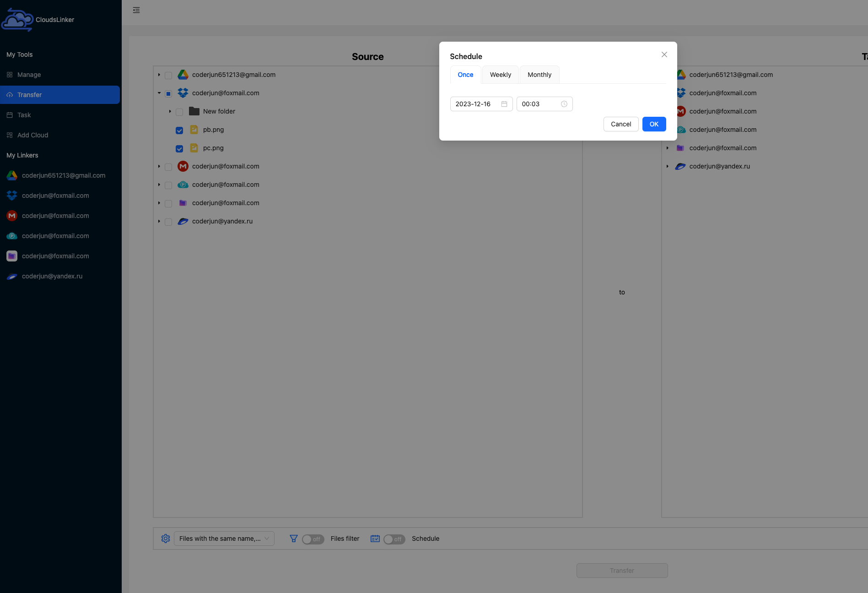The height and width of the screenshot is (593, 868).
Task: Open the time picker clock icon
Action: [564, 104]
